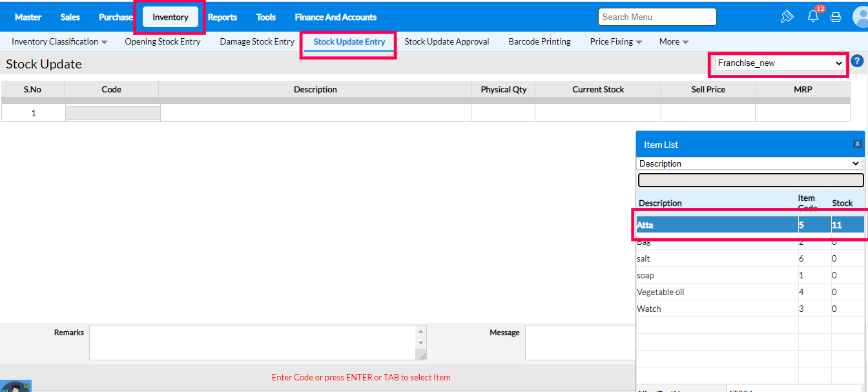Click the Current Stock column header
Image resolution: width=868 pixels, height=392 pixels.
(598, 90)
